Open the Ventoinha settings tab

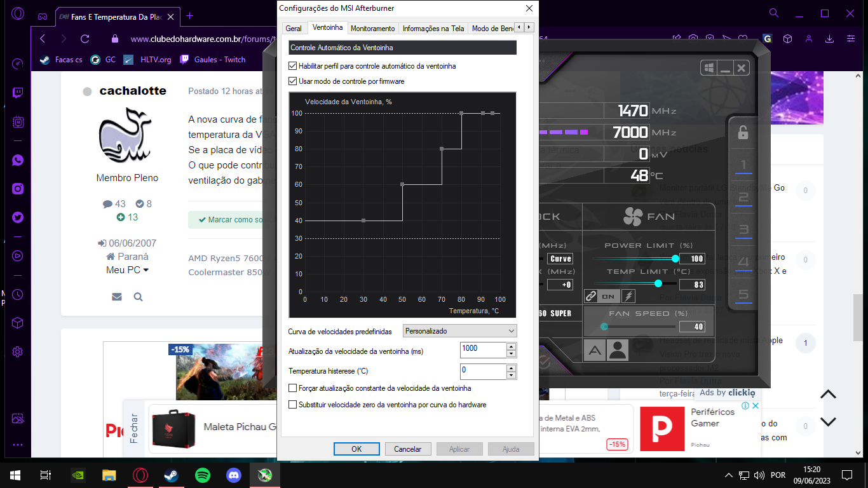click(x=328, y=28)
